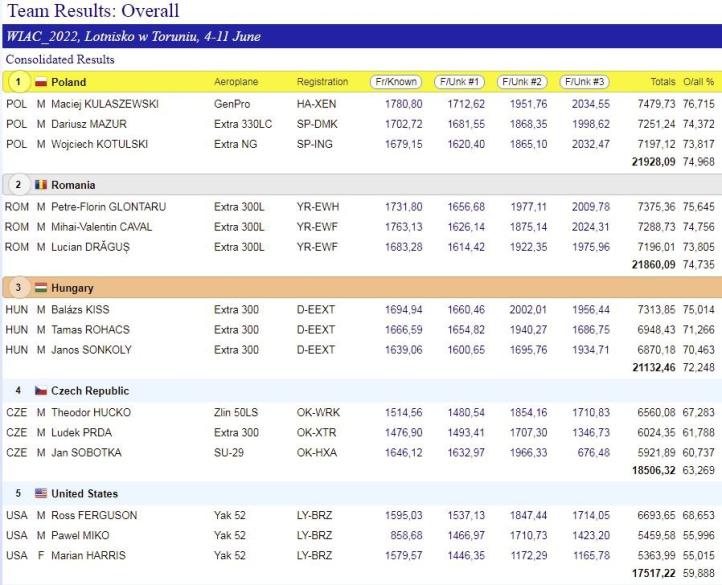
Task: Click pilot Pawel MIKO
Action: coord(80,535)
